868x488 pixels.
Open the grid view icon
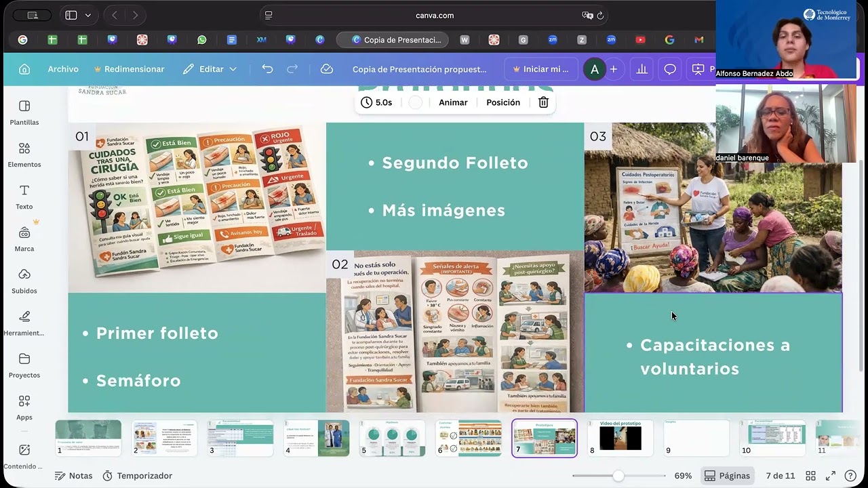coord(810,476)
